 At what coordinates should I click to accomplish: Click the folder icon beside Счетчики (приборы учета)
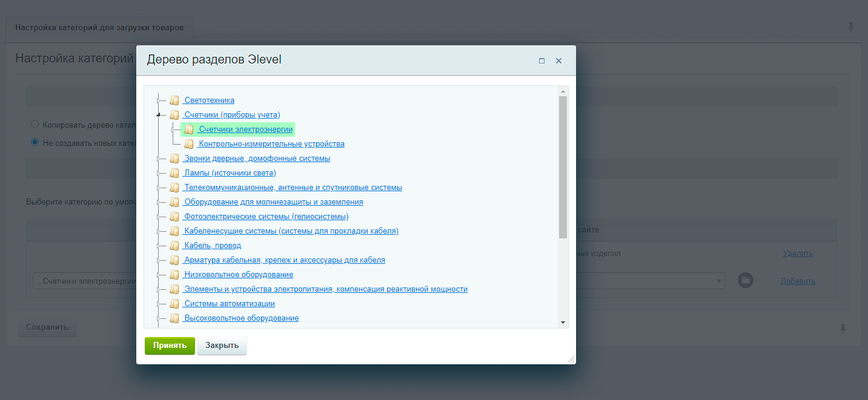click(x=174, y=115)
